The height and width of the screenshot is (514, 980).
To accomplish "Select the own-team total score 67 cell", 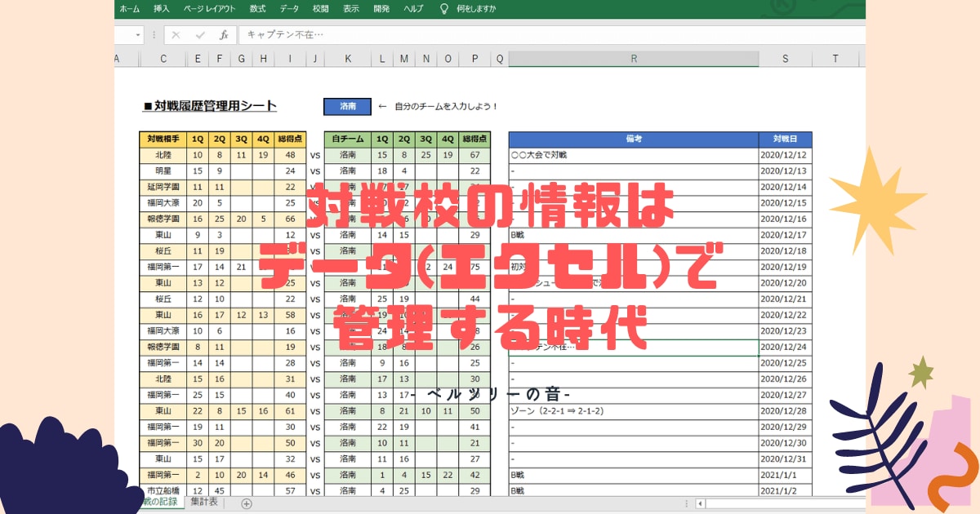I will 474,155.
